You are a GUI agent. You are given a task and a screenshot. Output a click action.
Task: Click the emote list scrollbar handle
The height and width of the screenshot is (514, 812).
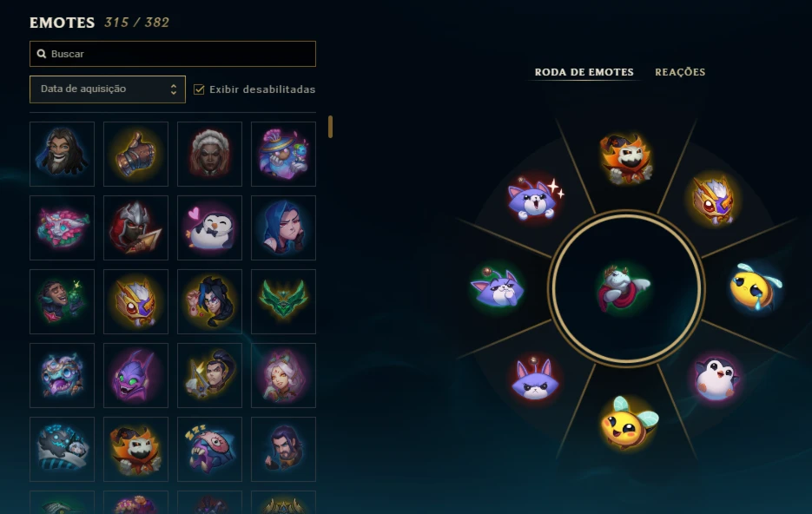330,127
